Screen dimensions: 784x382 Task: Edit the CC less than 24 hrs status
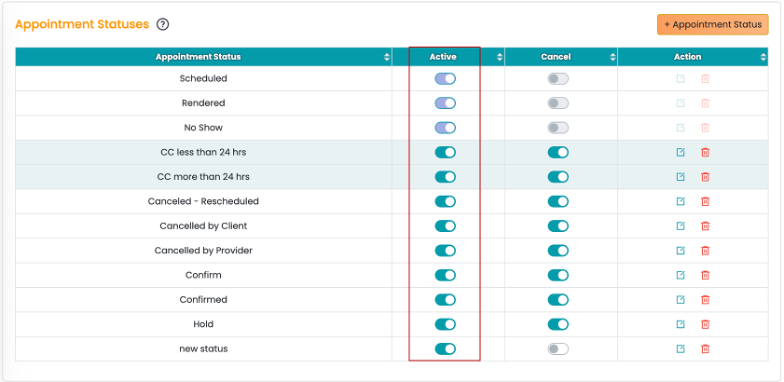(680, 152)
